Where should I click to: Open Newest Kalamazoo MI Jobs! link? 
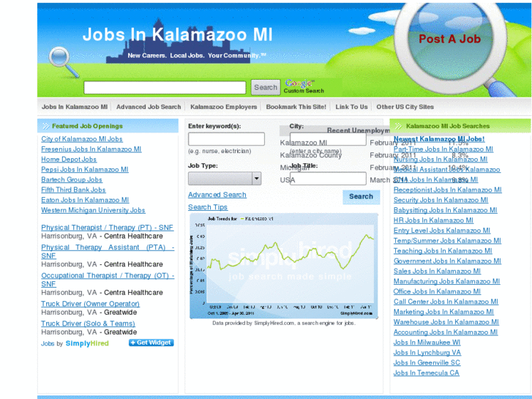(x=439, y=139)
